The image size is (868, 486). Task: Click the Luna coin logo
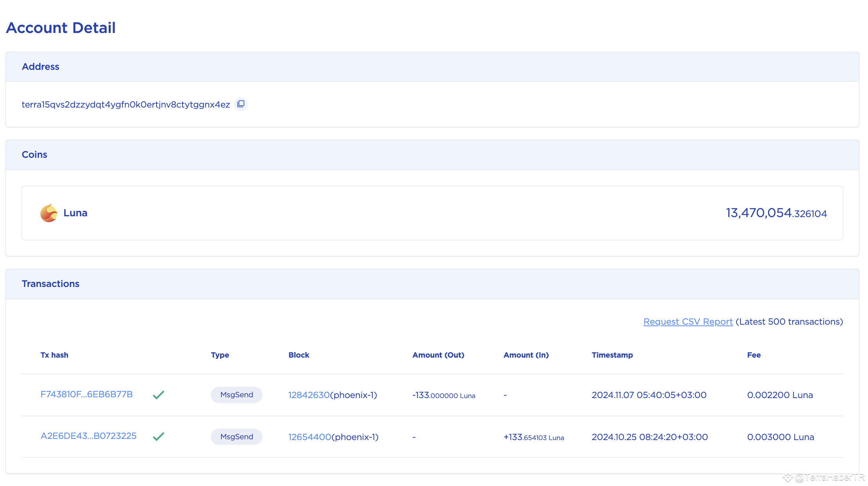49,213
